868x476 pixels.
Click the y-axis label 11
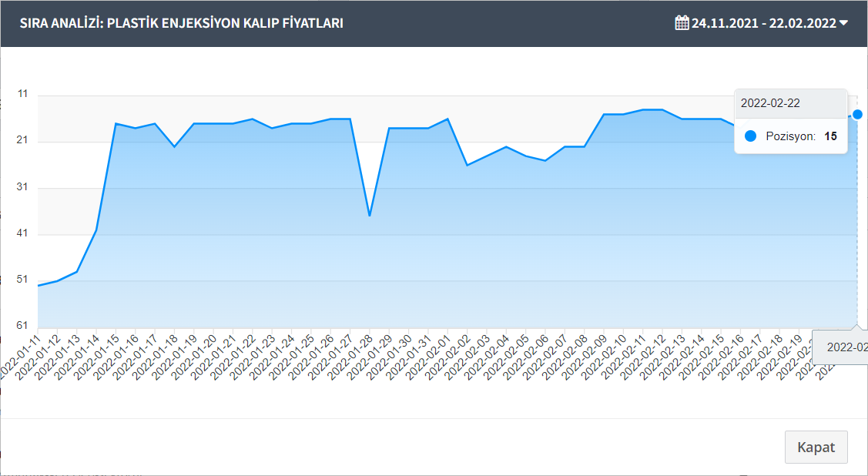coord(22,94)
